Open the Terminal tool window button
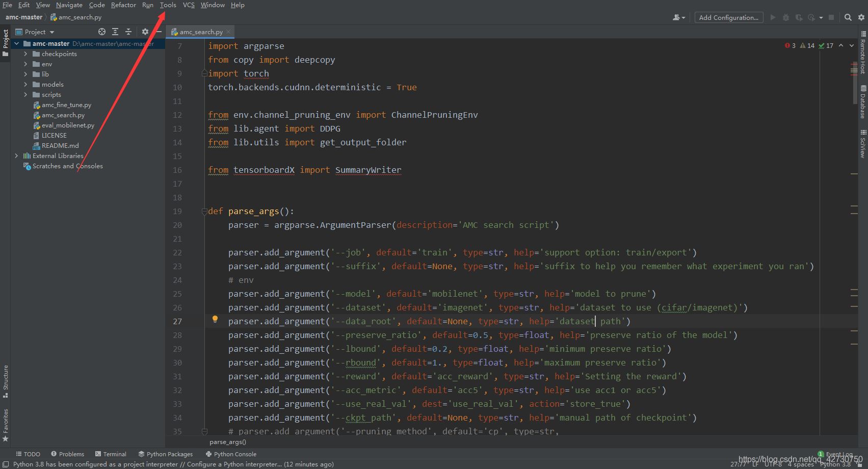The image size is (868, 469). click(x=111, y=454)
